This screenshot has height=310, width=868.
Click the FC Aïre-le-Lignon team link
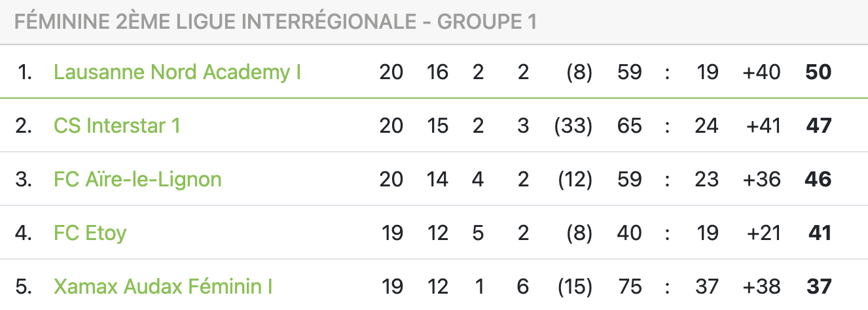click(137, 179)
